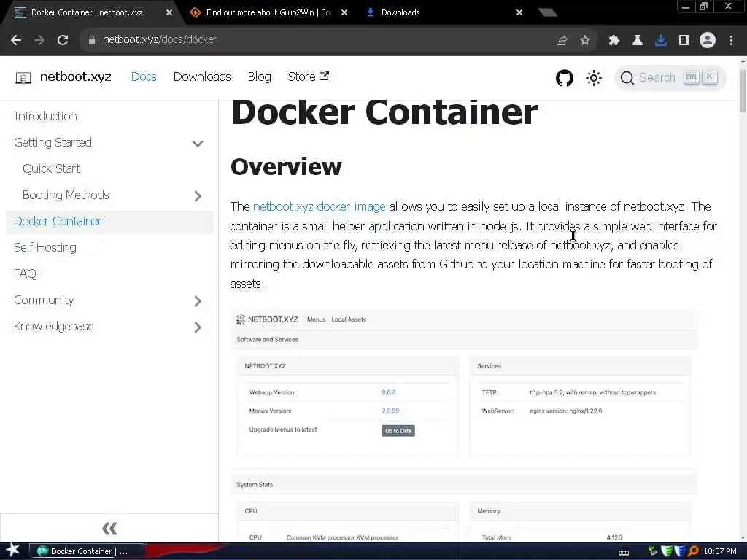
Task: Open Community in the sidebar
Action: [44, 300]
